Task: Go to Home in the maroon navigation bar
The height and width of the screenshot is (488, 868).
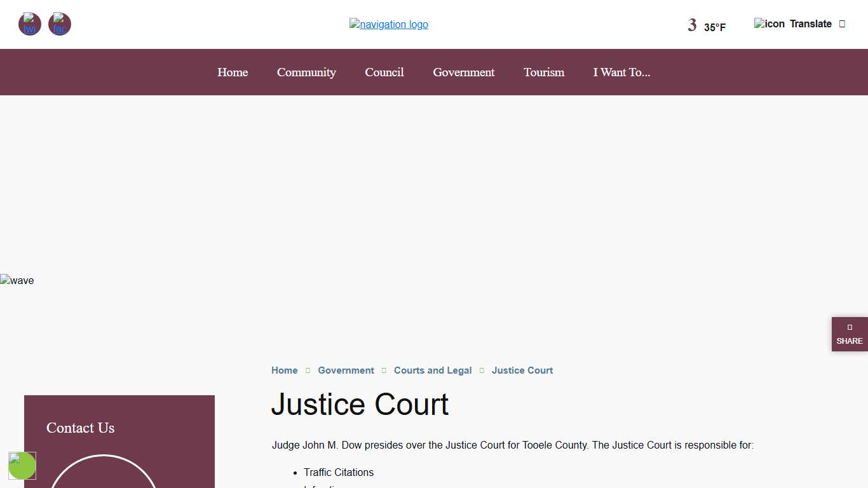Action: [x=233, y=72]
